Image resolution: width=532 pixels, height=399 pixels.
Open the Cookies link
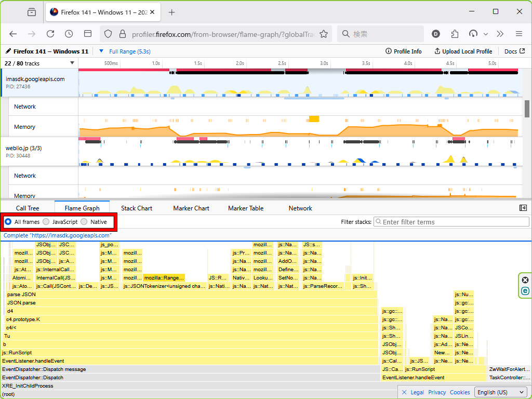click(x=460, y=392)
